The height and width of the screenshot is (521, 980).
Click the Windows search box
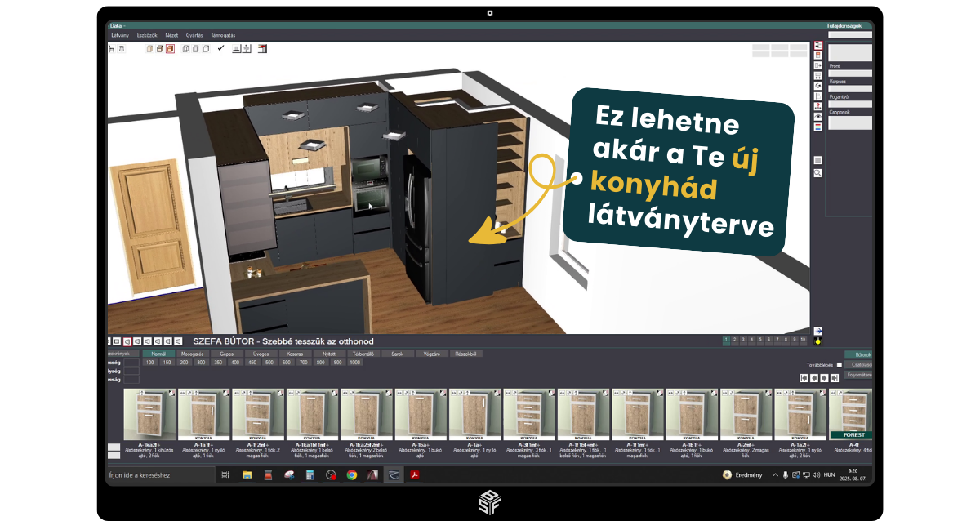[161, 474]
